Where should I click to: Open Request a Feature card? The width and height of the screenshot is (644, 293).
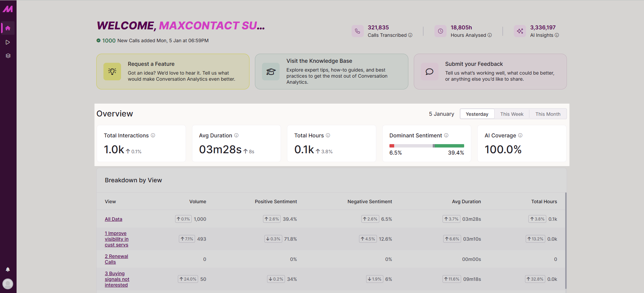tap(173, 72)
